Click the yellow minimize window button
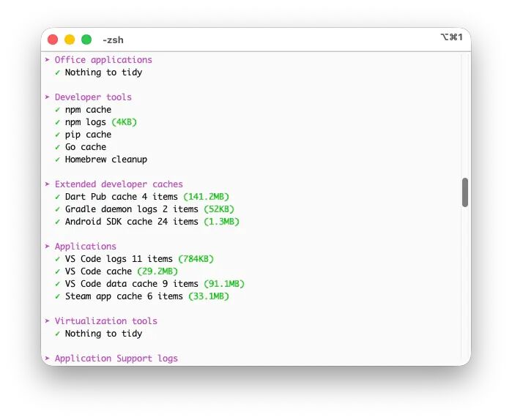512x420 pixels. [x=70, y=40]
